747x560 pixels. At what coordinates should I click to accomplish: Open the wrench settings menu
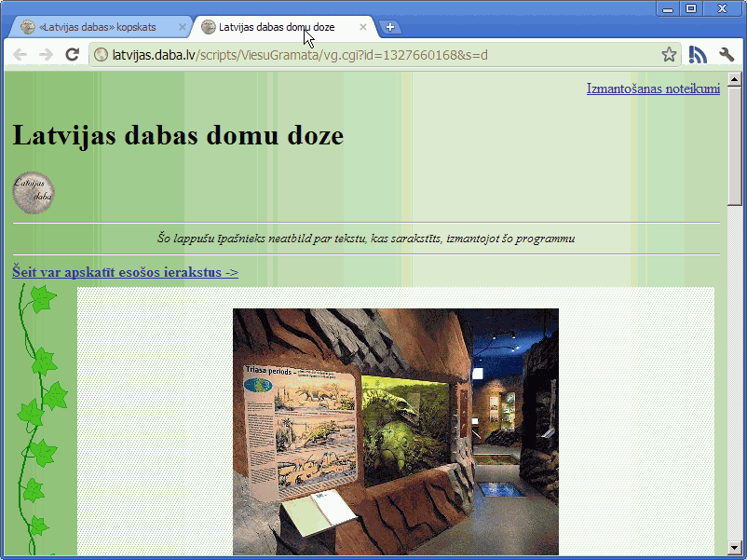pos(727,55)
